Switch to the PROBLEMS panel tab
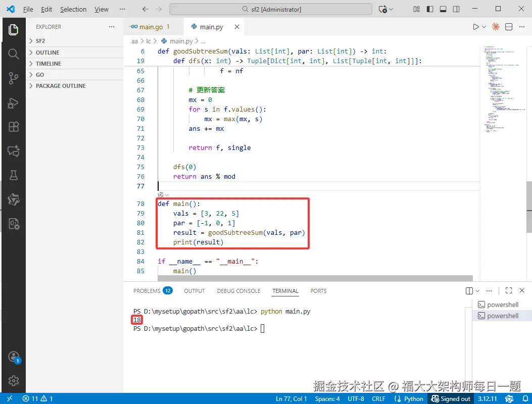This screenshot has width=532, height=404. pyautogui.click(x=153, y=291)
